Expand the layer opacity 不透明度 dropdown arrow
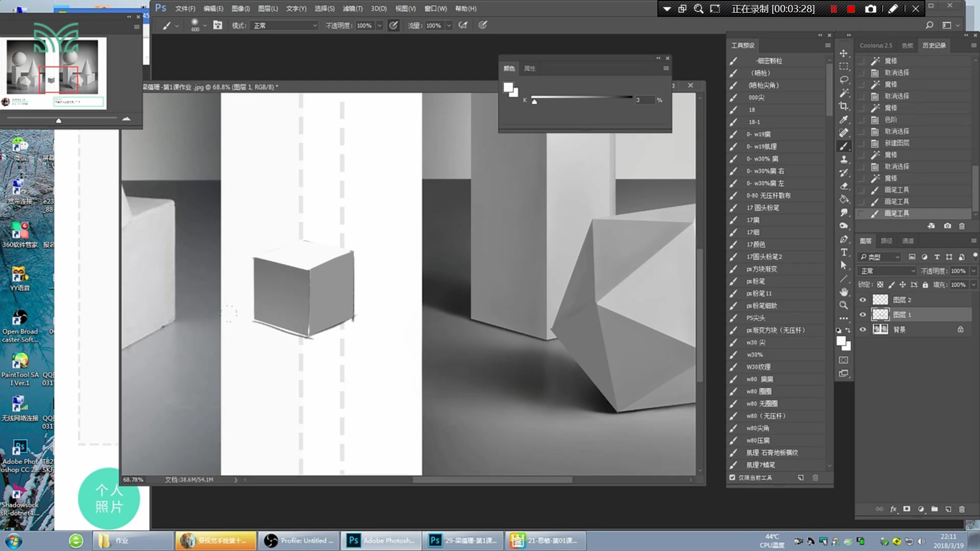 click(973, 271)
